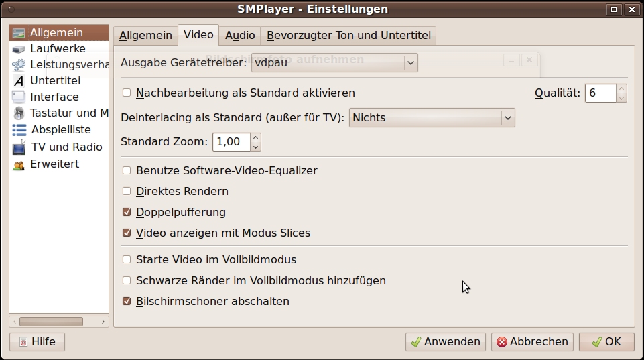644x360 pixels.
Task: Select the Video tab
Action: (198, 34)
